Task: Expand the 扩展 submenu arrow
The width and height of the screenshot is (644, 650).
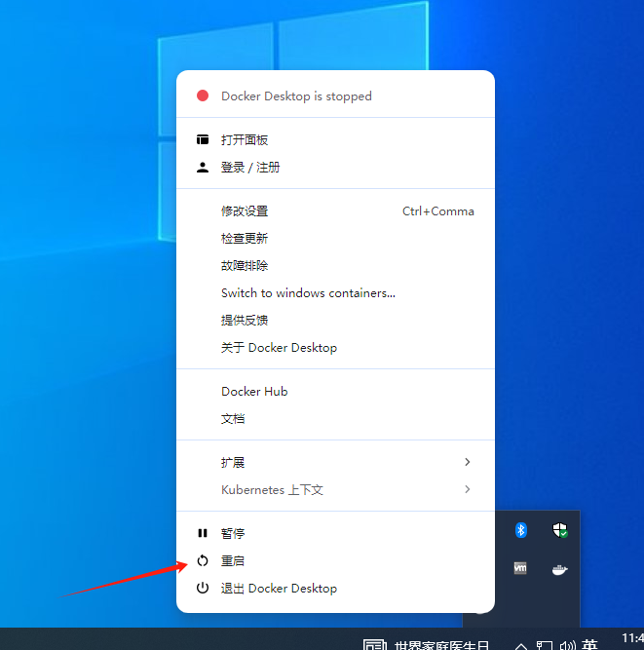Action: click(x=467, y=462)
